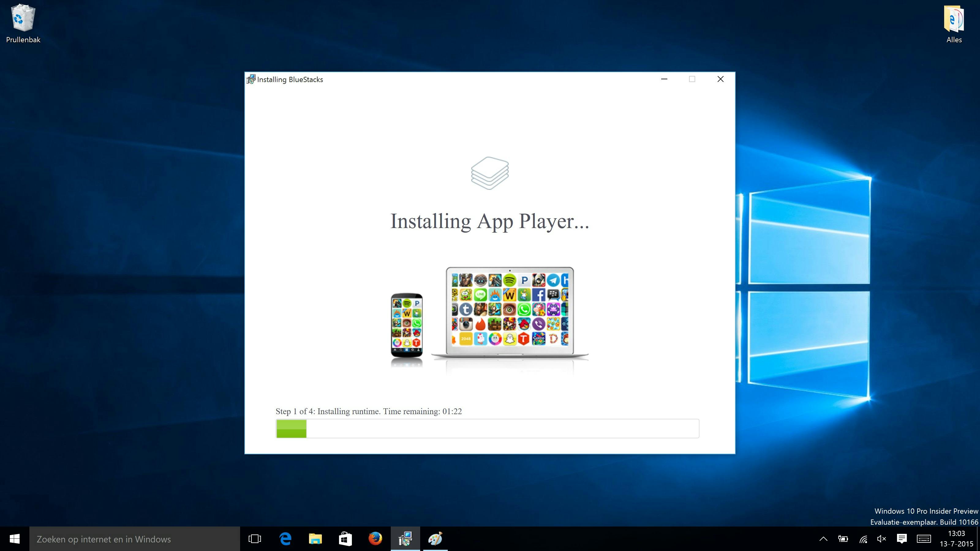Show the touch keyboard tray icon

924,539
